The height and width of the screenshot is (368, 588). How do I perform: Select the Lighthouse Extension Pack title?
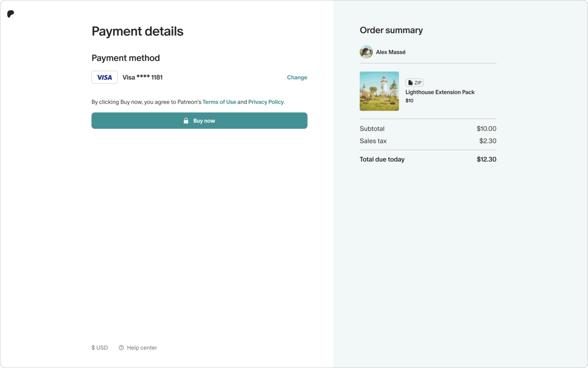tap(440, 92)
